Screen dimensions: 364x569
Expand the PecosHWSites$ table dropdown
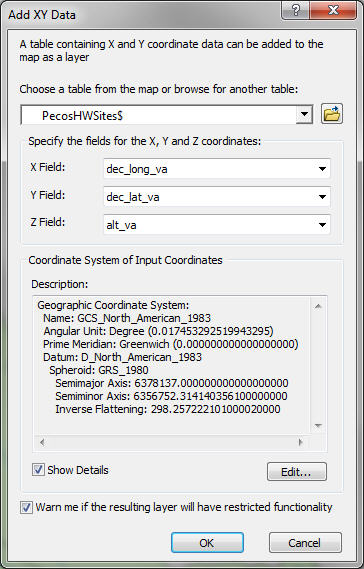[304, 115]
